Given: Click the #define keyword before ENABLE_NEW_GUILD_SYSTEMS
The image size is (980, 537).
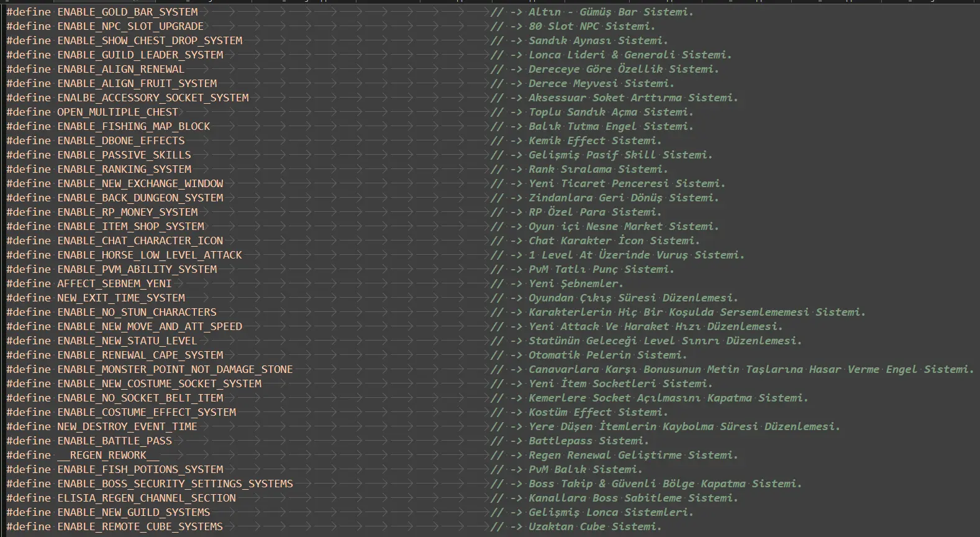Looking at the screenshot, I should 29,512.
